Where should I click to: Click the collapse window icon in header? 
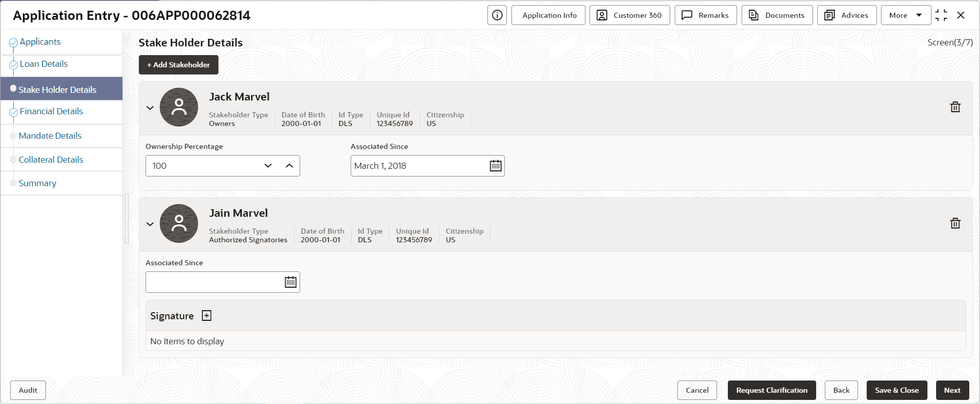coord(941,15)
